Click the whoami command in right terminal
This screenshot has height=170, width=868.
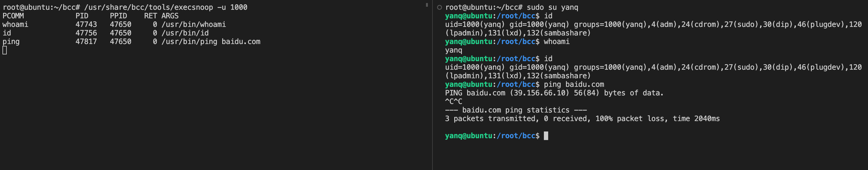pos(556,42)
